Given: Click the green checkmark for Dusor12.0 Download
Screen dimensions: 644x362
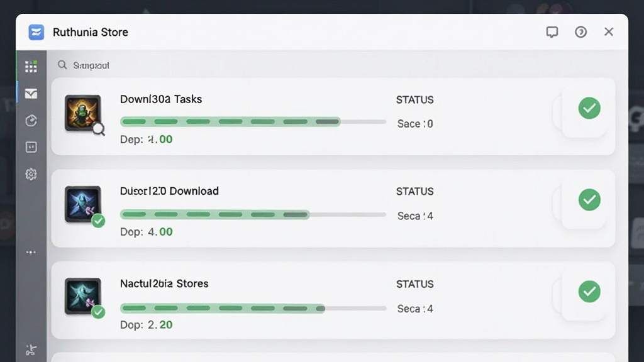Looking at the screenshot, I should click(x=589, y=199).
